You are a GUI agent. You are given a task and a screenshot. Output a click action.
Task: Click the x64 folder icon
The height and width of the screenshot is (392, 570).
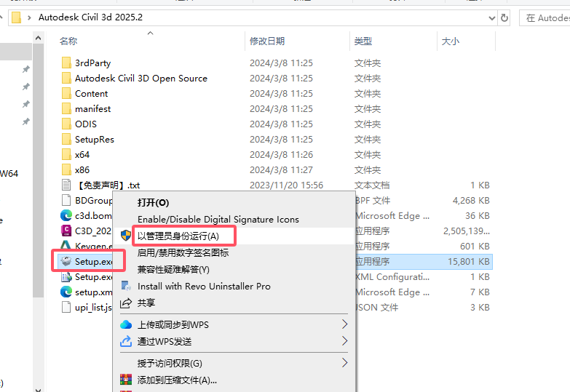66,154
